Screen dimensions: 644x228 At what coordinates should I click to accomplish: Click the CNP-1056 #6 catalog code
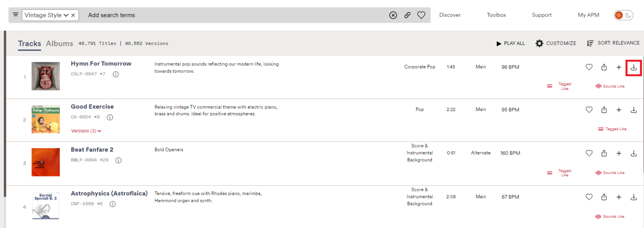point(87,204)
